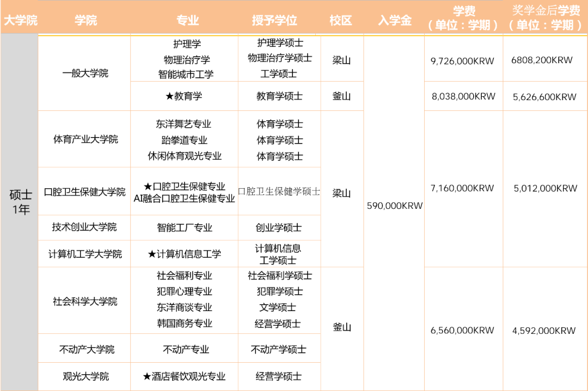Click the ★教育学 specialty entry

[183, 96]
